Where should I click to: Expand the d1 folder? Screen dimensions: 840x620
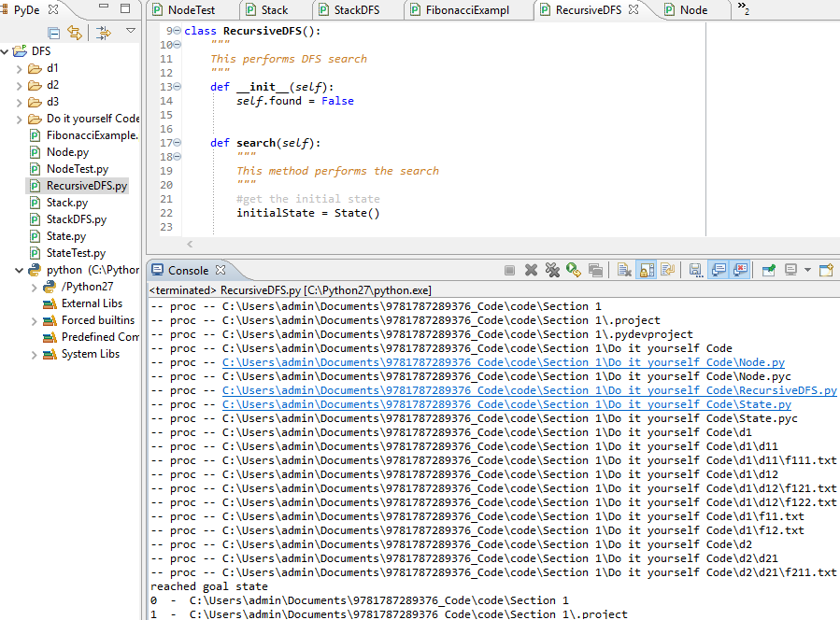(20, 69)
